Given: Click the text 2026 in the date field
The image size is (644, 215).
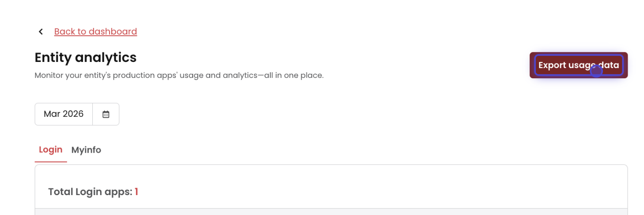Looking at the screenshot, I should (73, 114).
